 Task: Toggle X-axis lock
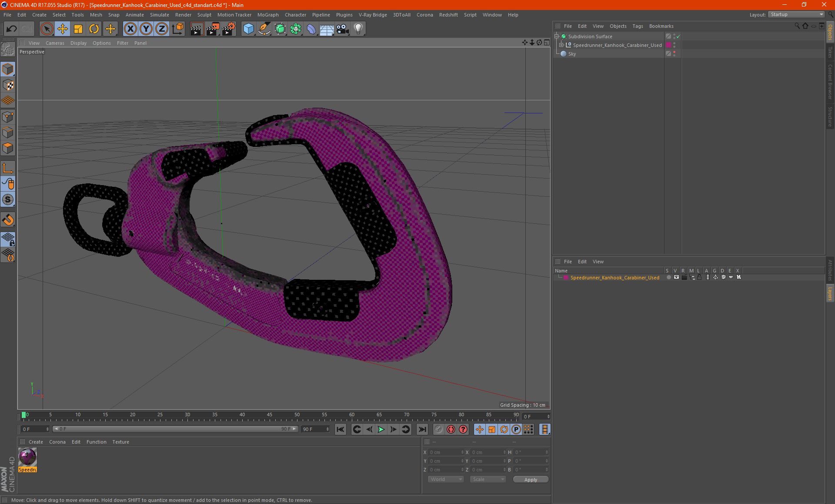point(130,29)
